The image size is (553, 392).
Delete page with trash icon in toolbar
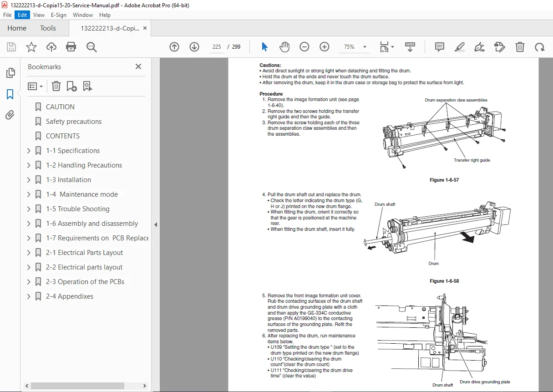[520, 47]
